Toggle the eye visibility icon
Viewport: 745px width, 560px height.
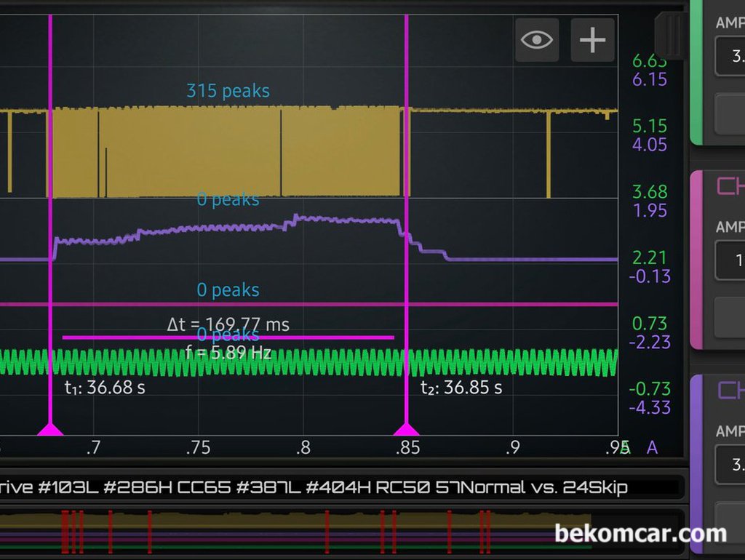537,40
